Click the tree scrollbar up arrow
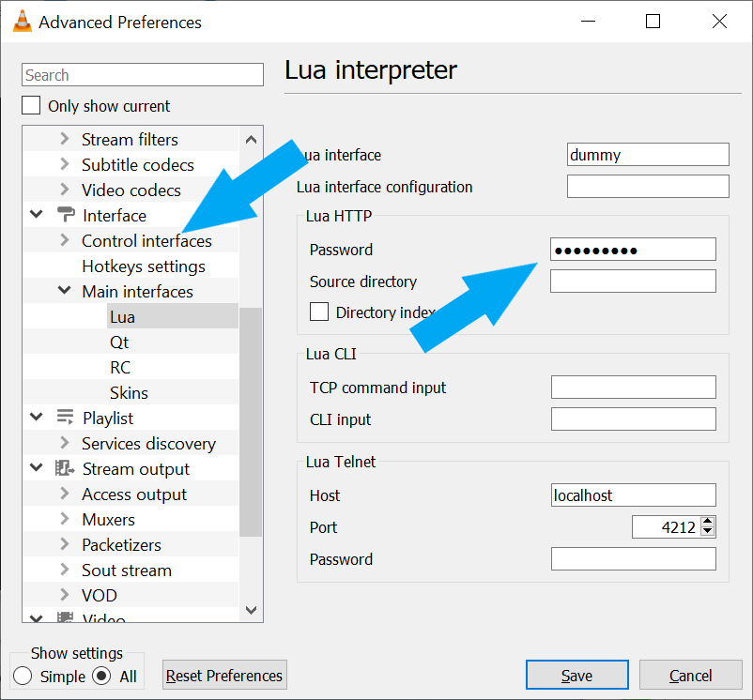The image size is (753, 700). click(251, 140)
